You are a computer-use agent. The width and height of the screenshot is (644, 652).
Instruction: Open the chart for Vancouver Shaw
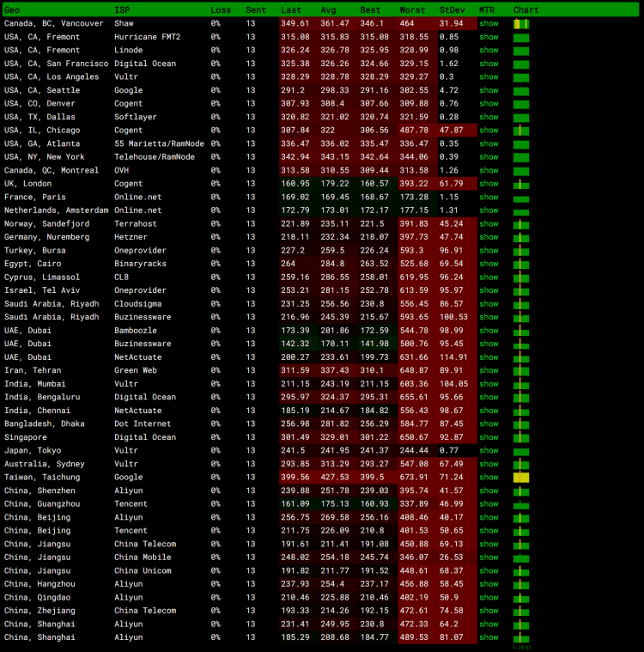(521, 24)
